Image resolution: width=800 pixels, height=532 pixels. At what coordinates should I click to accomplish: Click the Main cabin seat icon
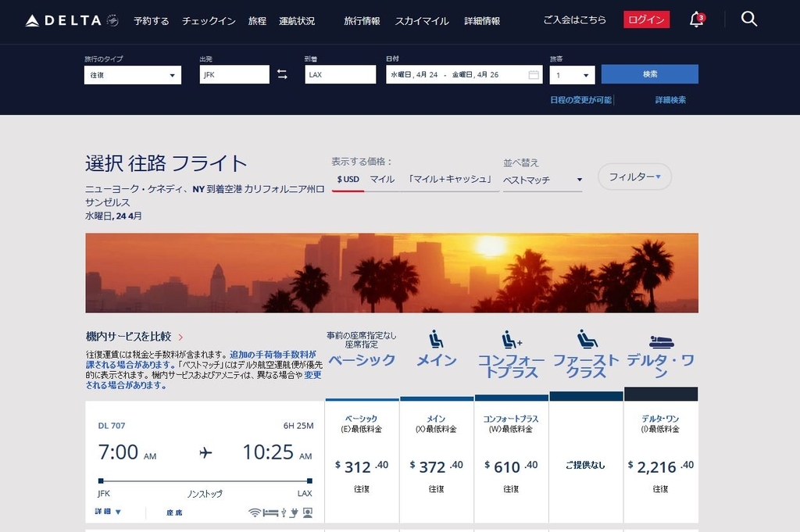[436, 339]
